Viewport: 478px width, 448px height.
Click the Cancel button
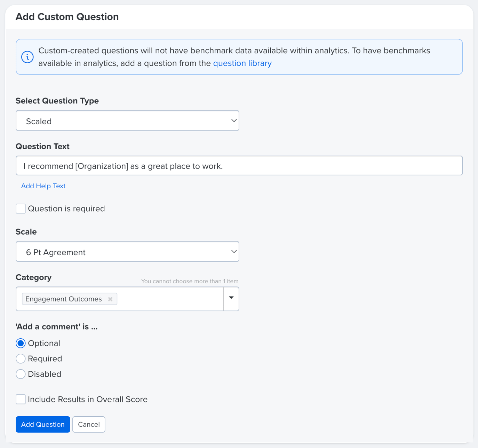89,424
